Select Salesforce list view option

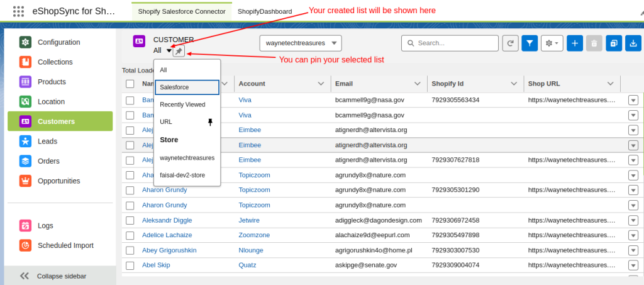[x=187, y=87]
